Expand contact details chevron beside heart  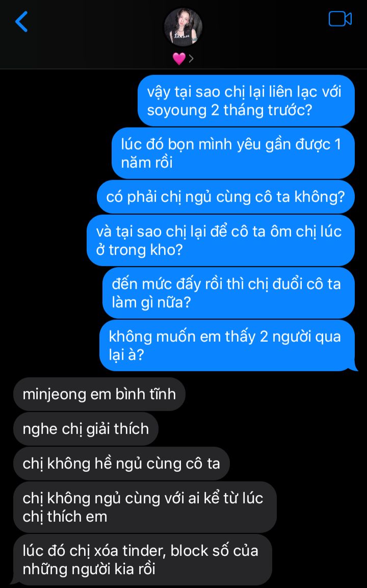[x=191, y=59]
